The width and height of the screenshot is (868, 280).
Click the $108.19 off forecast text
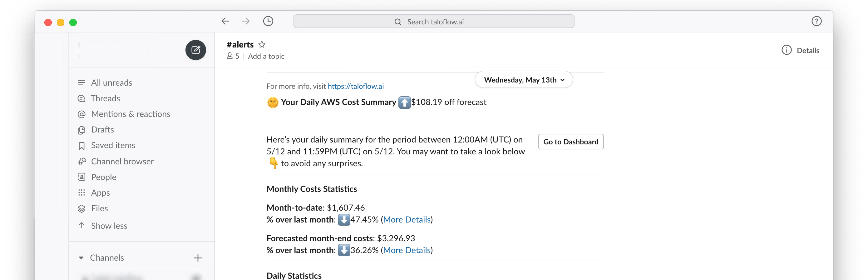(448, 102)
